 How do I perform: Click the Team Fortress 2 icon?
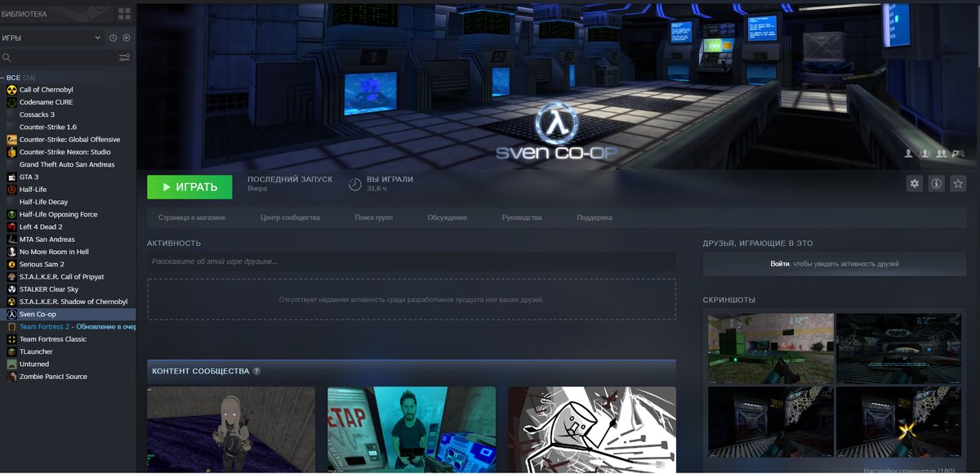click(x=11, y=327)
